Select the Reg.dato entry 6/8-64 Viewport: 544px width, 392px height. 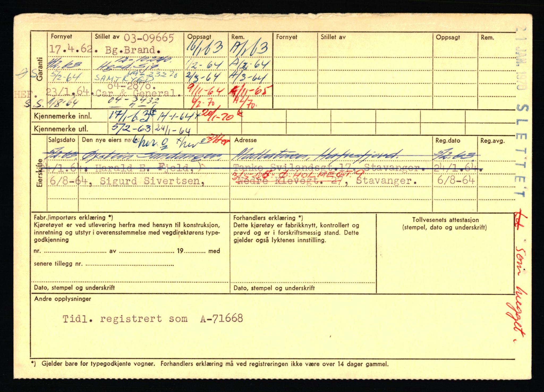pos(456,181)
